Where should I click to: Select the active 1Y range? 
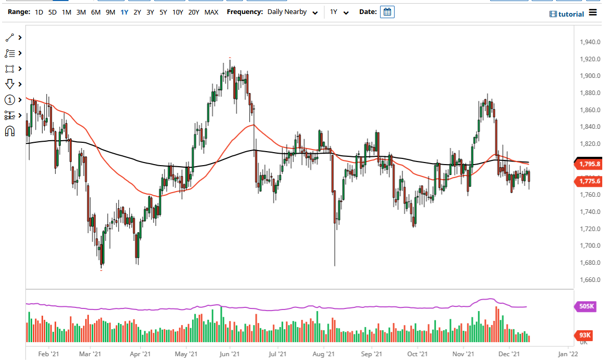click(x=124, y=12)
